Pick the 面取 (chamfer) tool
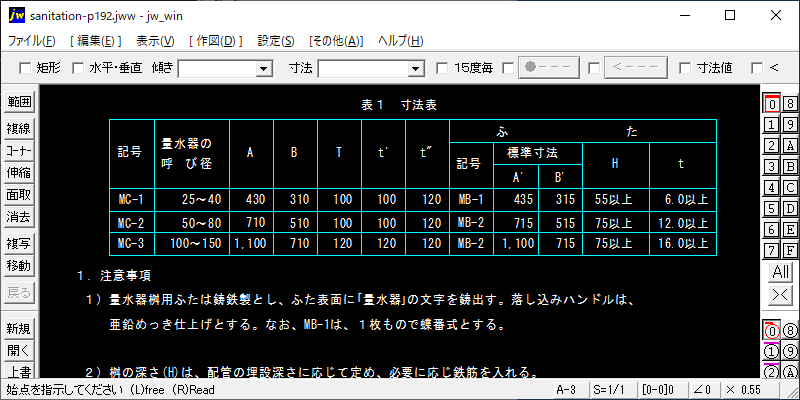Viewport: 800px width, 400px height. tap(19, 194)
